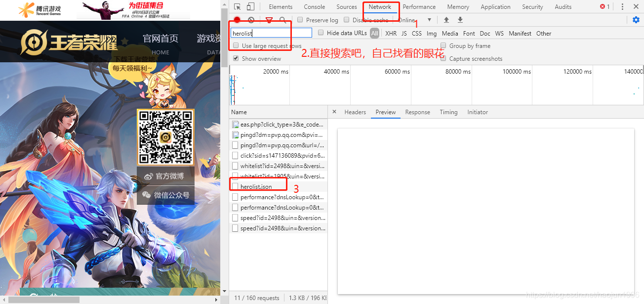Enable Disable cache checkbox
This screenshot has width=644, height=304.
click(347, 20)
